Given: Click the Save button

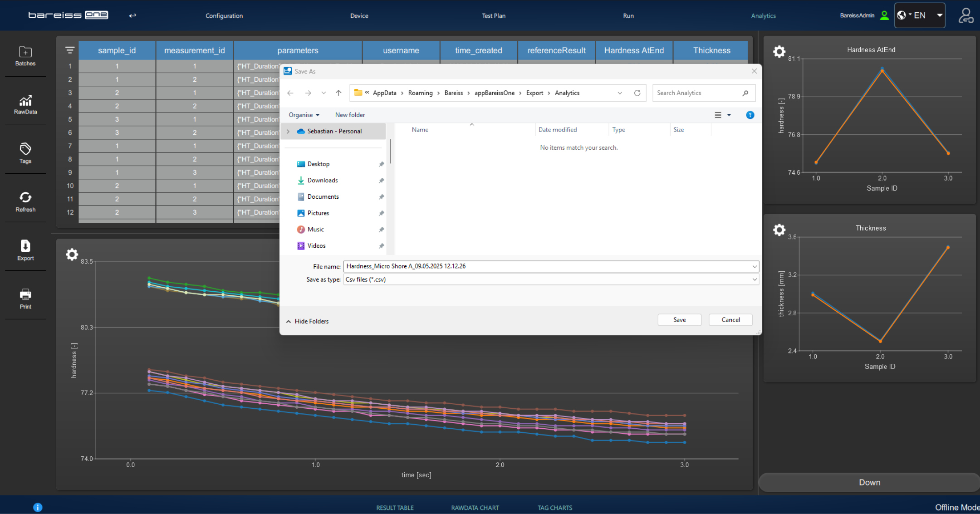Looking at the screenshot, I should [x=680, y=320].
